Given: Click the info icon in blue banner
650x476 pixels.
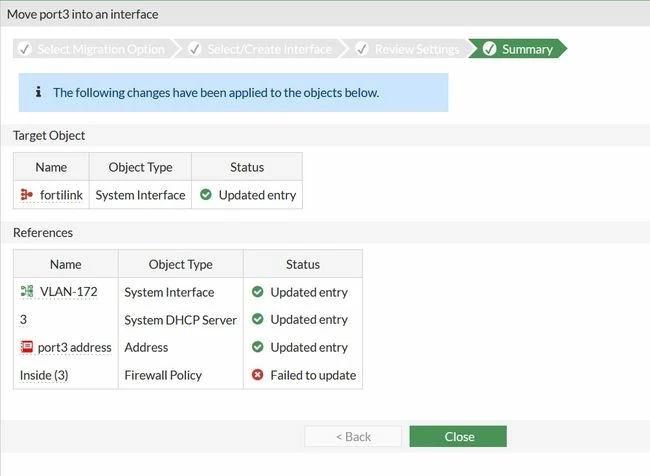Looking at the screenshot, I should [38, 92].
